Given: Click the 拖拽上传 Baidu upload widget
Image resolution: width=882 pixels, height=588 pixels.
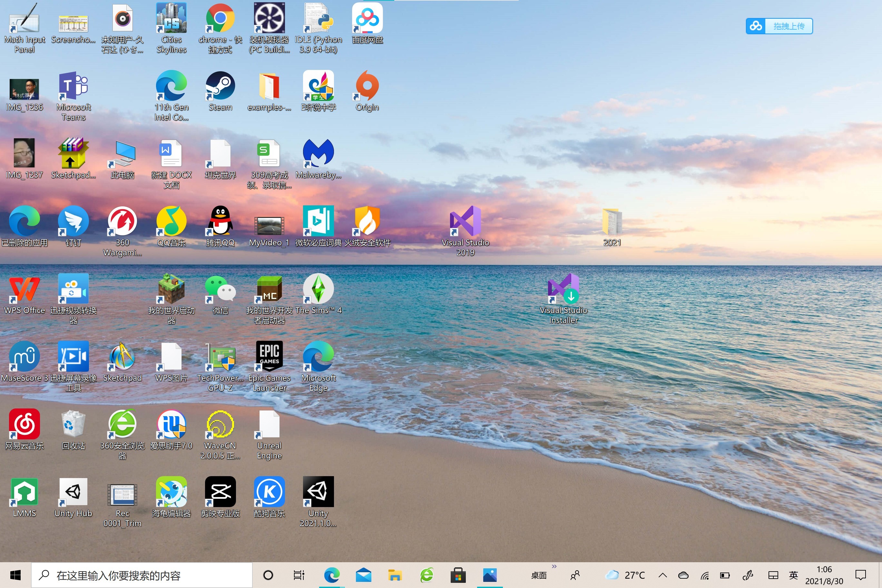Looking at the screenshot, I should pos(779,26).
